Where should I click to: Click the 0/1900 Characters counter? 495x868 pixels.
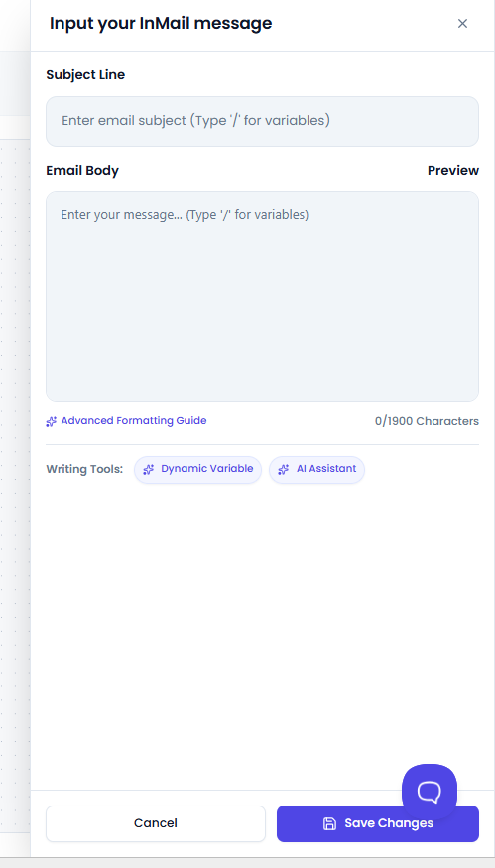tap(427, 421)
